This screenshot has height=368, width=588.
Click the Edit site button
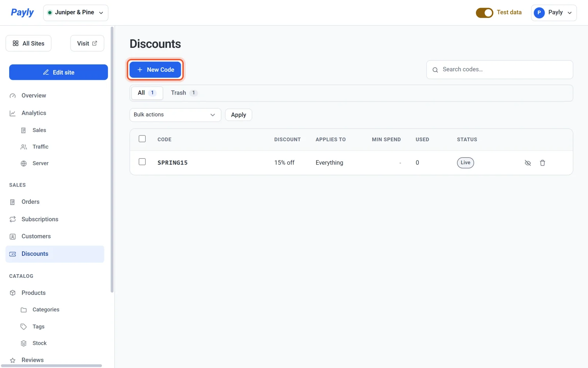[x=58, y=72]
